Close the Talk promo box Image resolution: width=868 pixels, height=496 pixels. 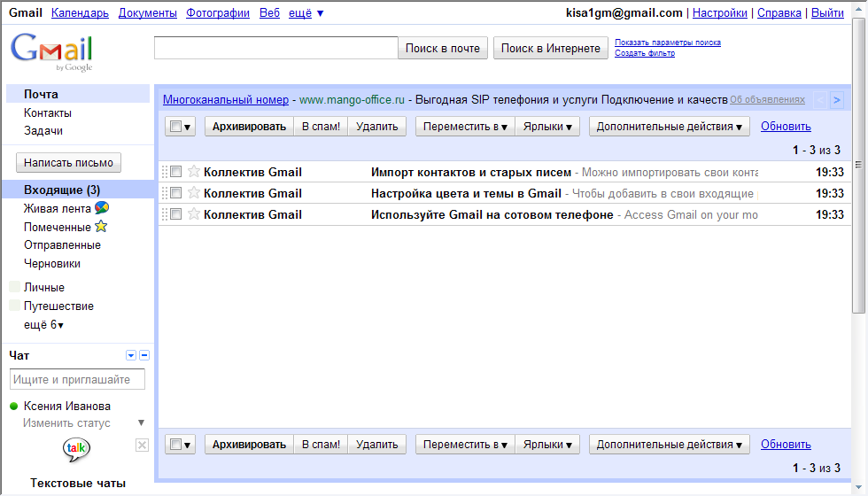click(142, 445)
